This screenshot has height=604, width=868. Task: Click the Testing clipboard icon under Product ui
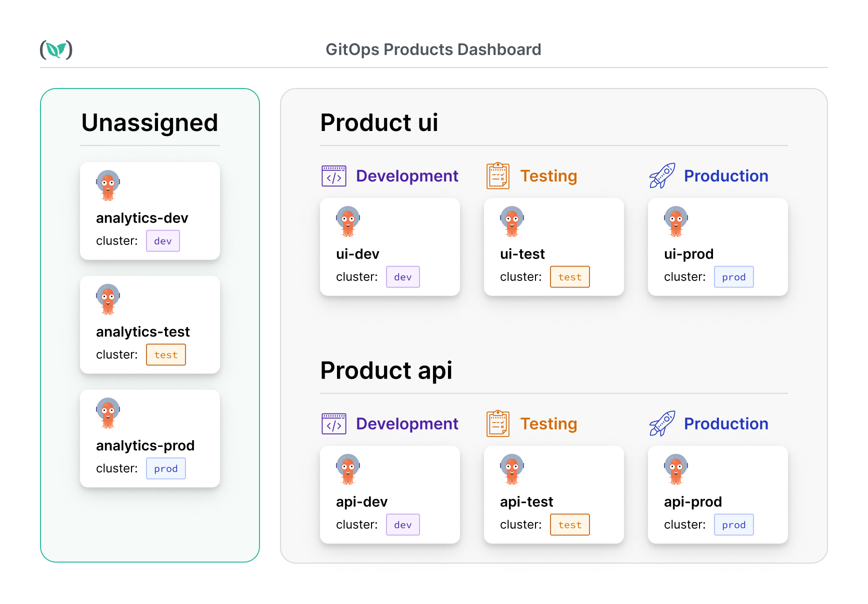pyautogui.click(x=497, y=176)
